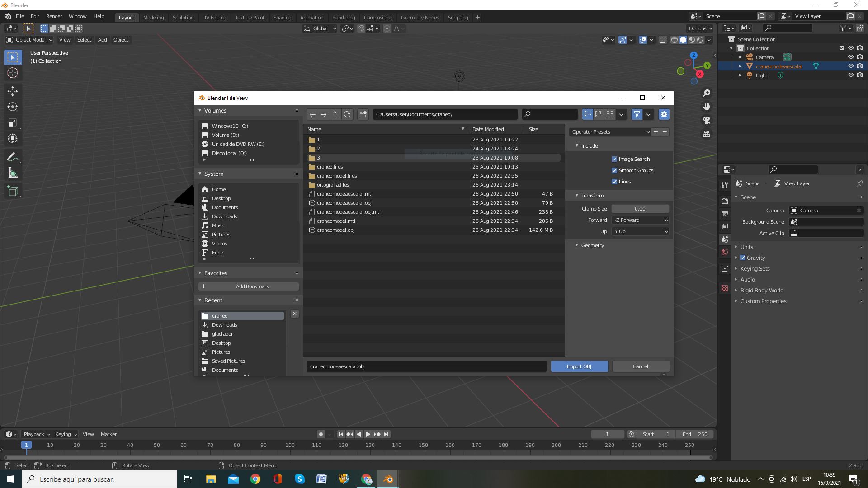
Task: Select the Measure tool
Action: point(12,173)
